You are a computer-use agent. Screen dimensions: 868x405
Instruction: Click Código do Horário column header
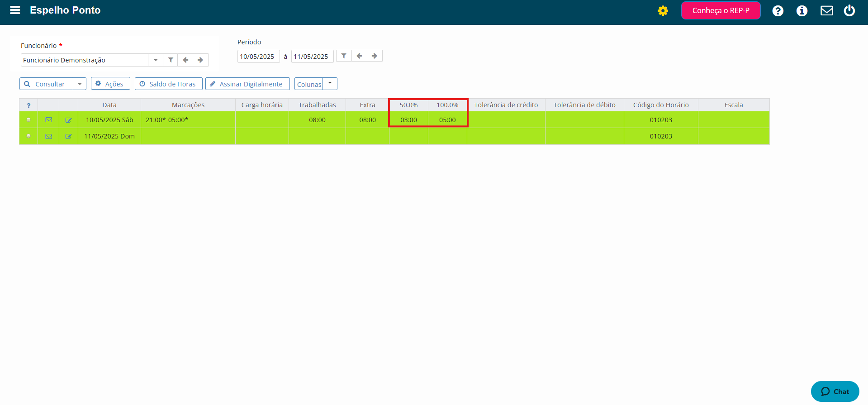point(661,105)
